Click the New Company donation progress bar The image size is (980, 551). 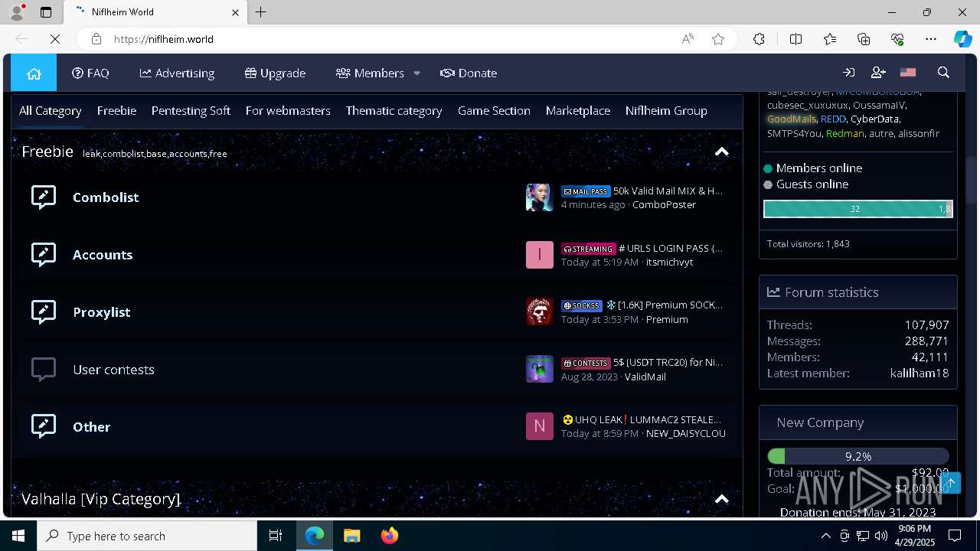tap(857, 456)
